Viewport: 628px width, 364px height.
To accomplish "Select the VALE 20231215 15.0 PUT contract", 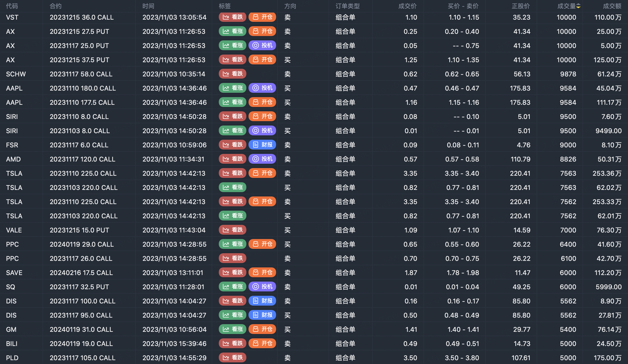I will pyautogui.click(x=79, y=230).
